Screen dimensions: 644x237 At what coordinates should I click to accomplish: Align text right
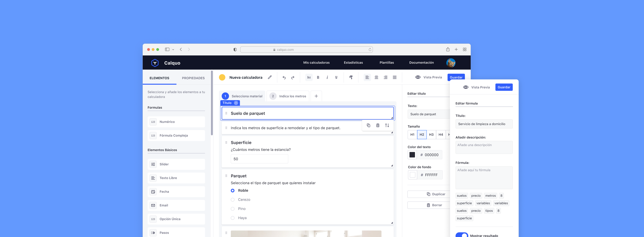[386, 77]
